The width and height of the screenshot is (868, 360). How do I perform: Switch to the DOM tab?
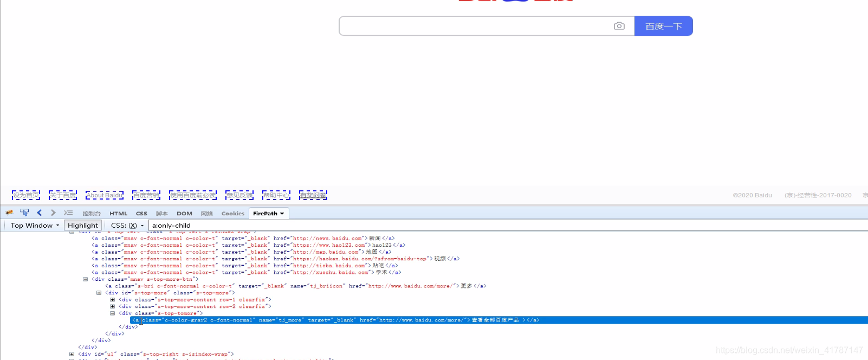[x=184, y=214]
